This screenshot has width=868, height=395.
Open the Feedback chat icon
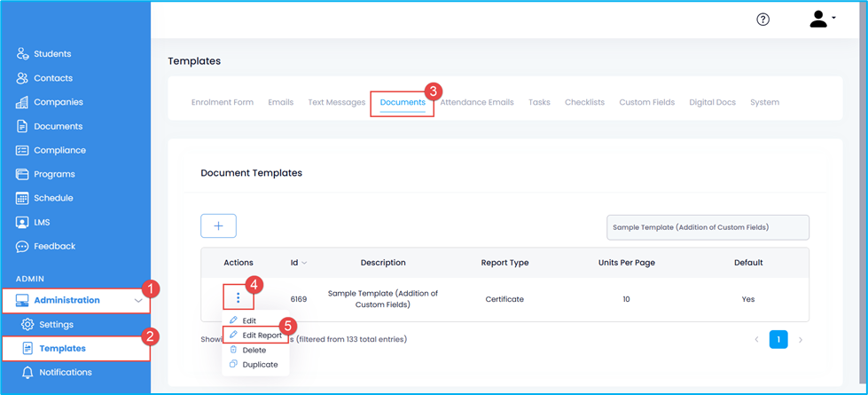point(22,246)
